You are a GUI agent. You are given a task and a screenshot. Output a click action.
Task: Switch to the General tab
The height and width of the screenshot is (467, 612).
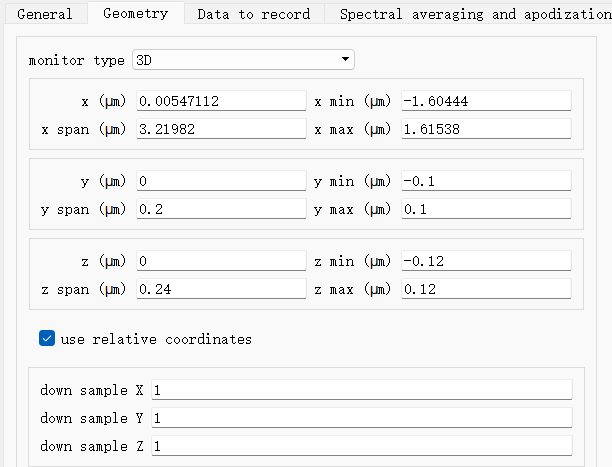point(45,14)
